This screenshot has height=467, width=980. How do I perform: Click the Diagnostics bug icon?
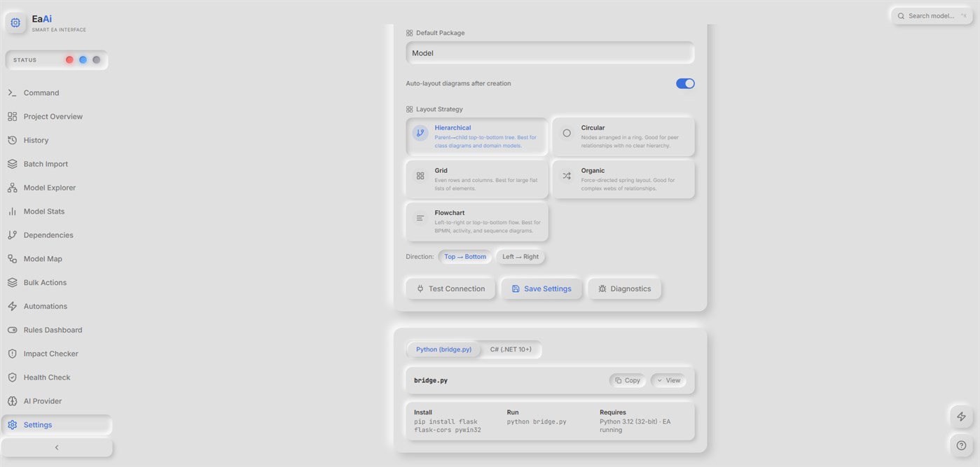pos(602,288)
